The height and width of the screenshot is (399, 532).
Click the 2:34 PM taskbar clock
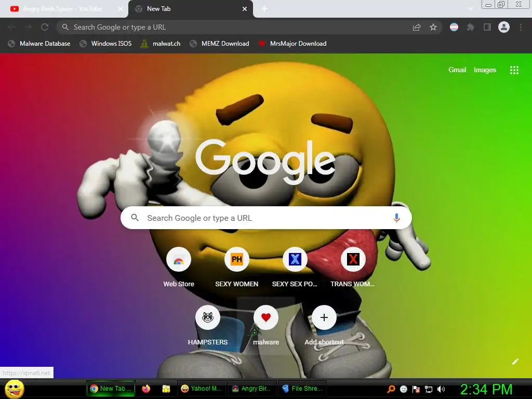click(486, 389)
